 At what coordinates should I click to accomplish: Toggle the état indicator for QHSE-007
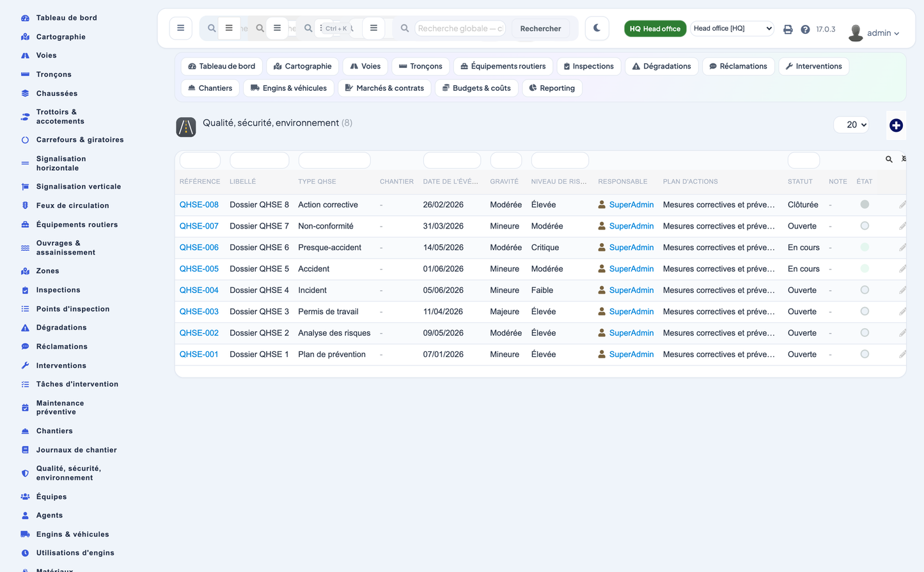(x=865, y=226)
